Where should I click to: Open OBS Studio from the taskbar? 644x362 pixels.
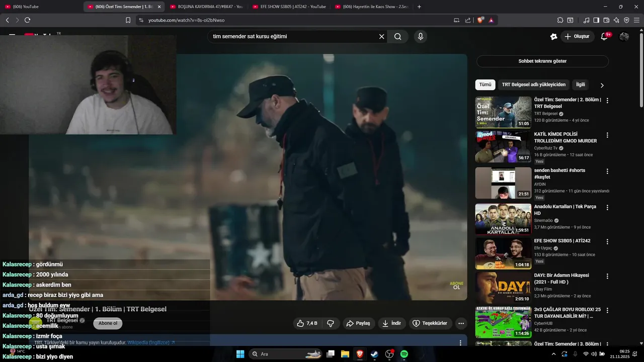389,354
